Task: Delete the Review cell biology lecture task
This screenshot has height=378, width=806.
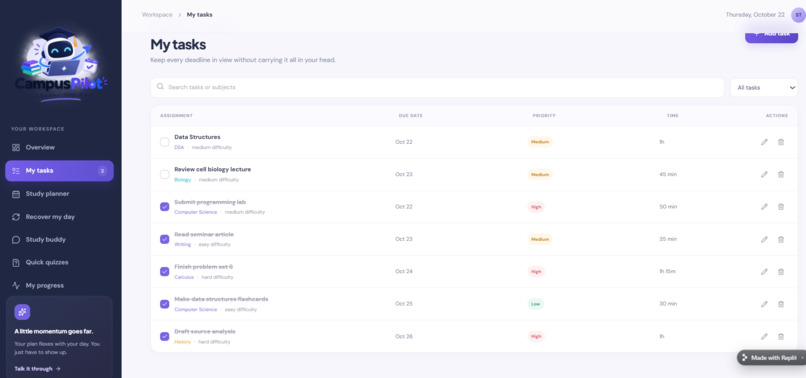Action: click(x=780, y=174)
